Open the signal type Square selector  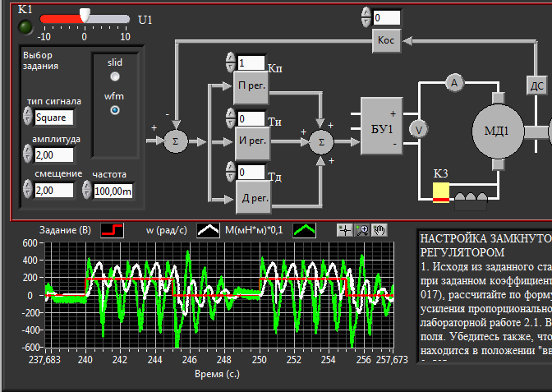pyautogui.click(x=54, y=118)
